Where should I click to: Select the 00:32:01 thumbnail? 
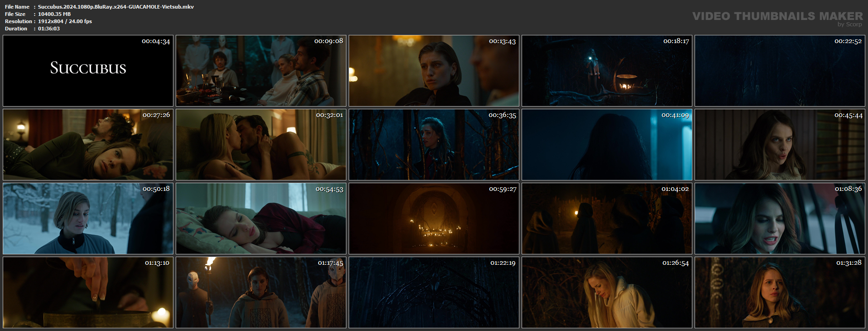pyautogui.click(x=261, y=145)
